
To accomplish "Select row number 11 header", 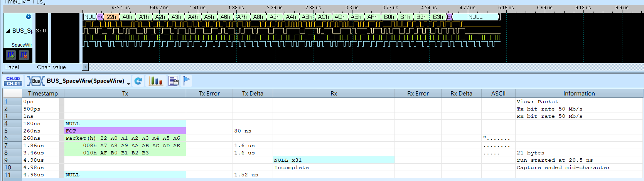I will pyautogui.click(x=12, y=175).
